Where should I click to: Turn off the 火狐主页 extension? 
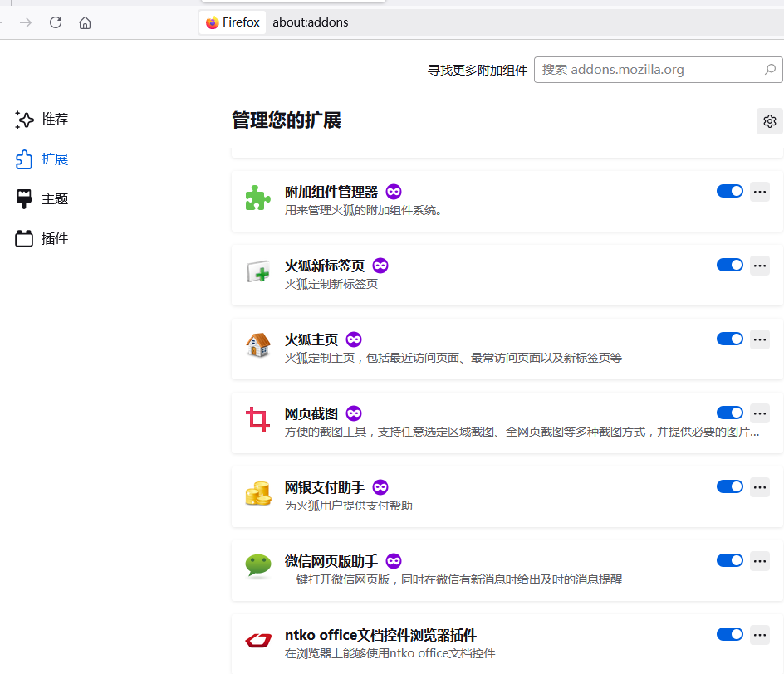[x=729, y=339]
